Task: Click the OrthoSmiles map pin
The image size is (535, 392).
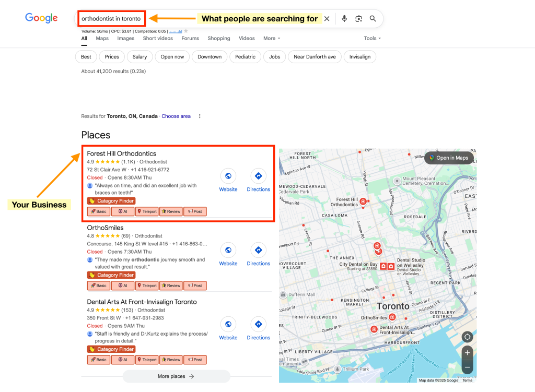Action: coord(392,317)
